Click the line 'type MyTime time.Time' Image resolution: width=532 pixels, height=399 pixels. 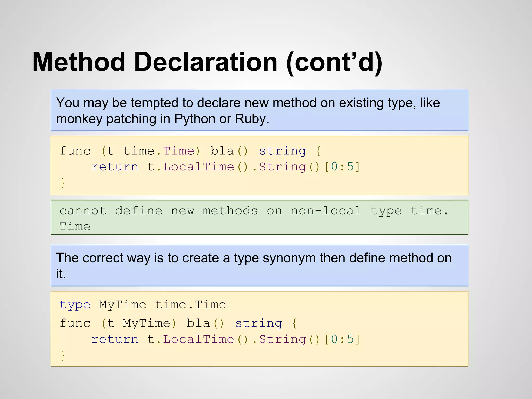[143, 305]
